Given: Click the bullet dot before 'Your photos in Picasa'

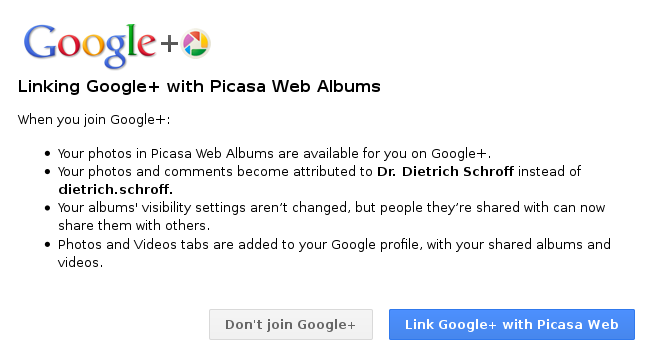Looking at the screenshot, I should coord(47,154).
